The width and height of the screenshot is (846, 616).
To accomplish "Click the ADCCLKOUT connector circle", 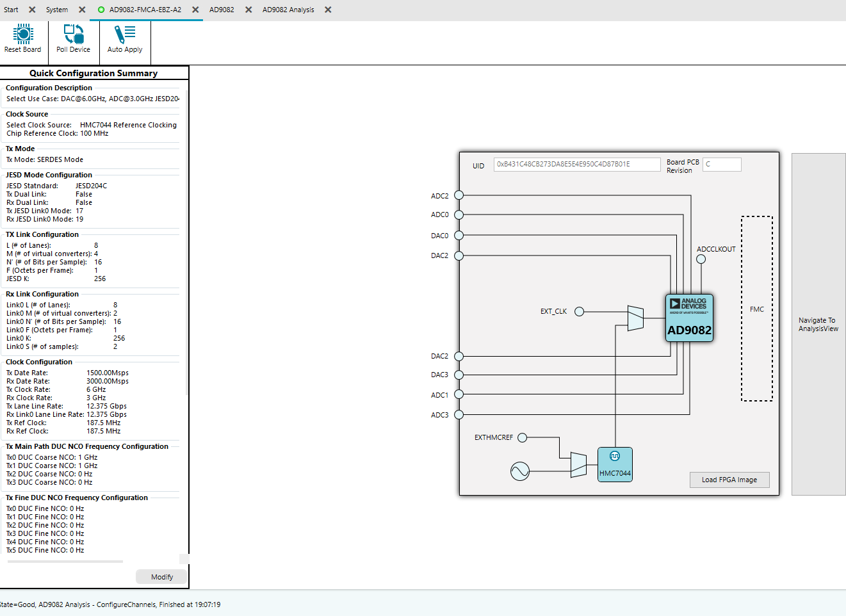I will coord(701,259).
